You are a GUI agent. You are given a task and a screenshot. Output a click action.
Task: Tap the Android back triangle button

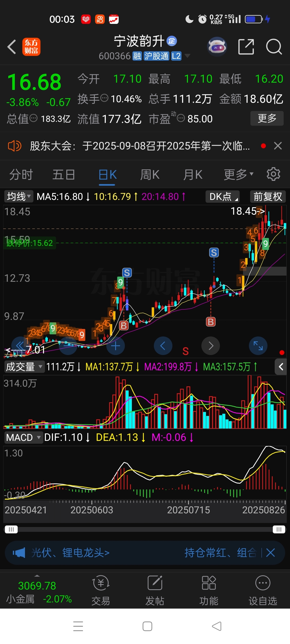[217, 626]
